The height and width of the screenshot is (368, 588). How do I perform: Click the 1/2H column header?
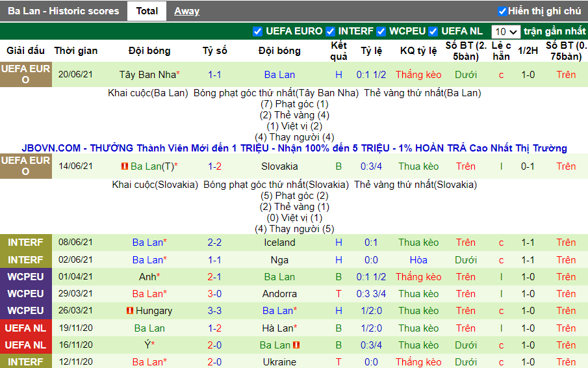pyautogui.click(x=528, y=51)
